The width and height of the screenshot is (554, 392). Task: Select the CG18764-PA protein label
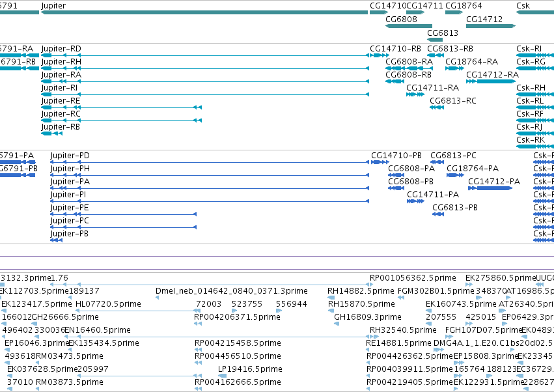tap(473, 169)
